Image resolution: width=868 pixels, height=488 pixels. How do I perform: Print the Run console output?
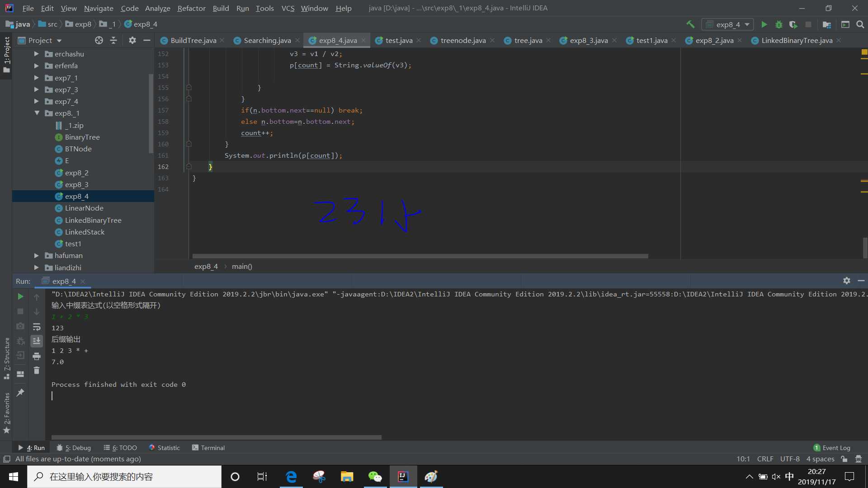pyautogui.click(x=37, y=357)
